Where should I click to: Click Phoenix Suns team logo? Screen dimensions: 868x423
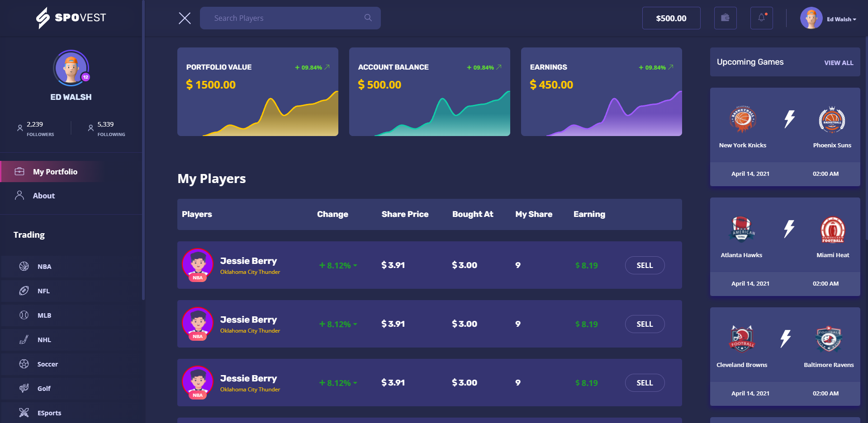pos(832,119)
